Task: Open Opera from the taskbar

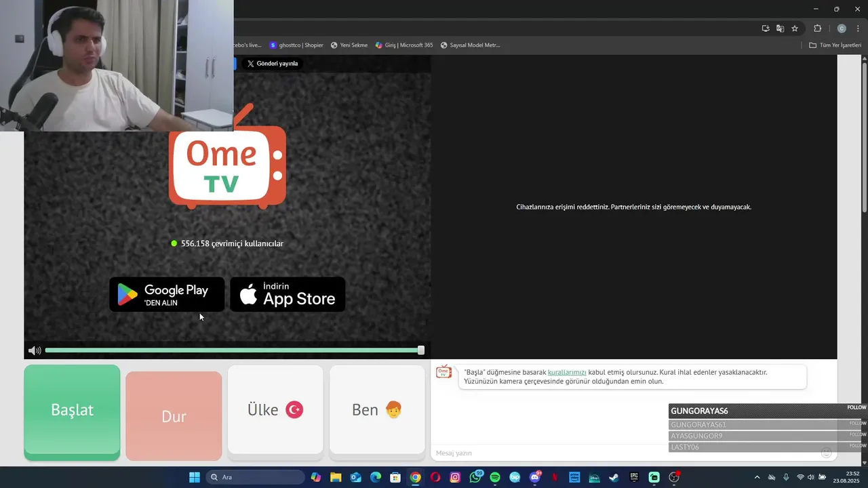Action: click(x=435, y=477)
